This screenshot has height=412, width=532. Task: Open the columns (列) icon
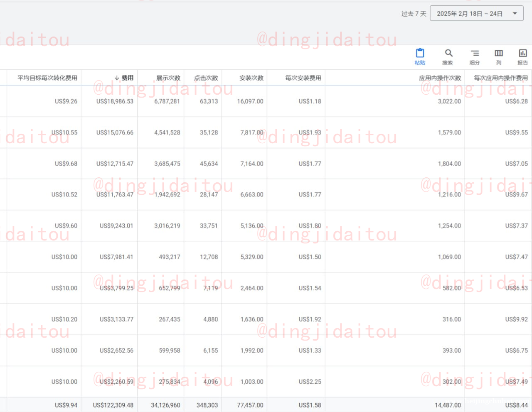(x=499, y=53)
